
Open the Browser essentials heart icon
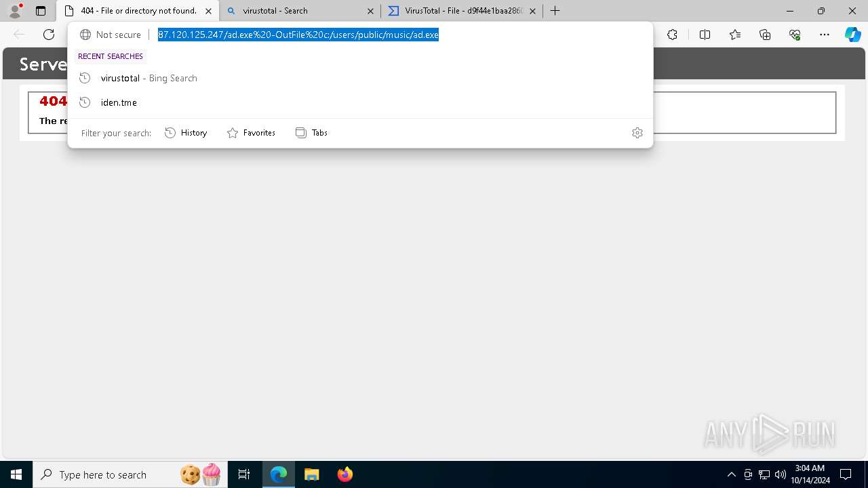795,35
